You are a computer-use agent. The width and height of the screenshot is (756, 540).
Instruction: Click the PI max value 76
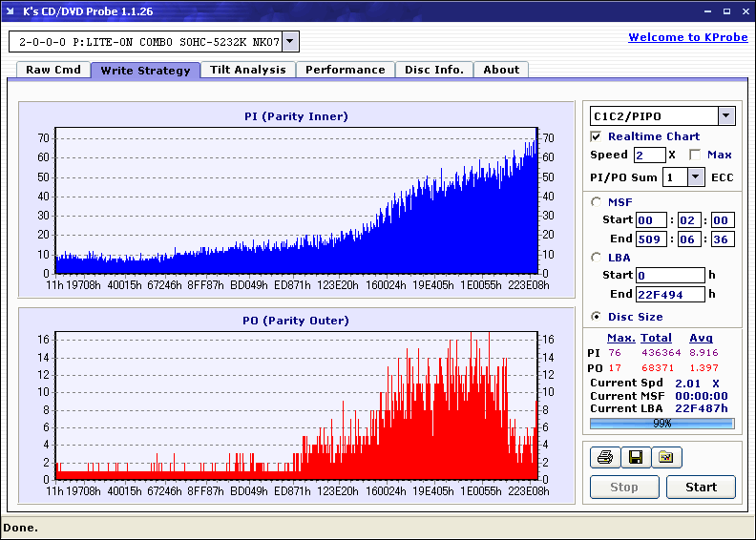click(x=615, y=353)
